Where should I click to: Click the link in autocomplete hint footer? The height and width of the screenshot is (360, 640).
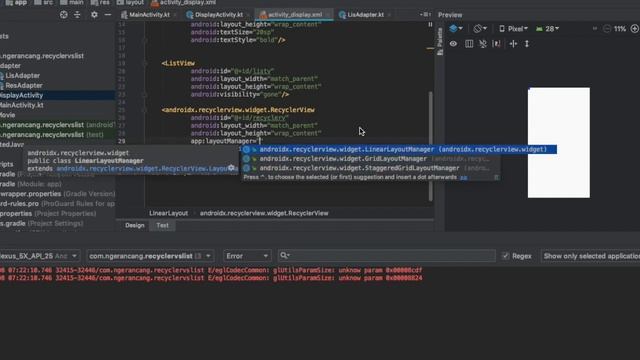click(464, 178)
